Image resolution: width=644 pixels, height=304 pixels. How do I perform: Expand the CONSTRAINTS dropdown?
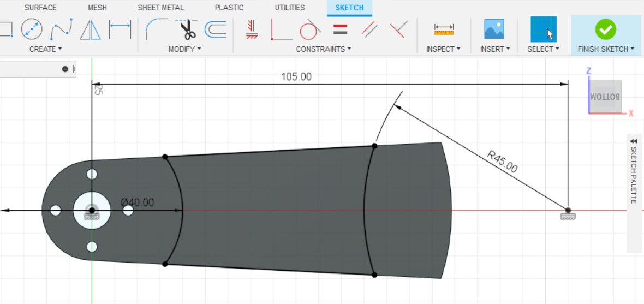click(x=324, y=49)
